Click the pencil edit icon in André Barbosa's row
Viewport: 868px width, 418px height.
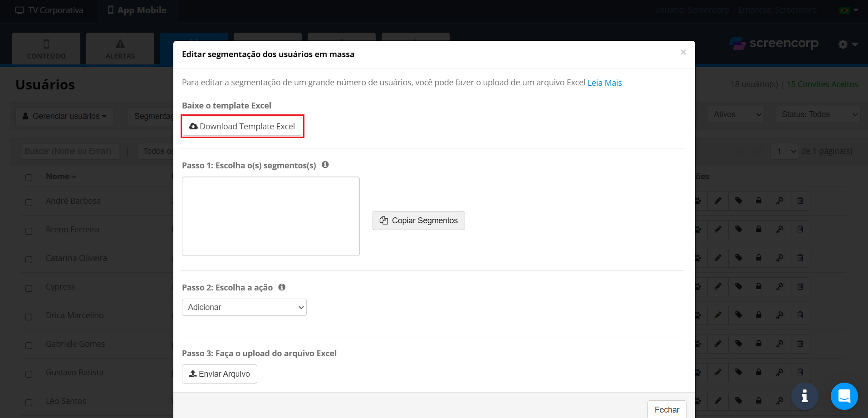coord(718,201)
